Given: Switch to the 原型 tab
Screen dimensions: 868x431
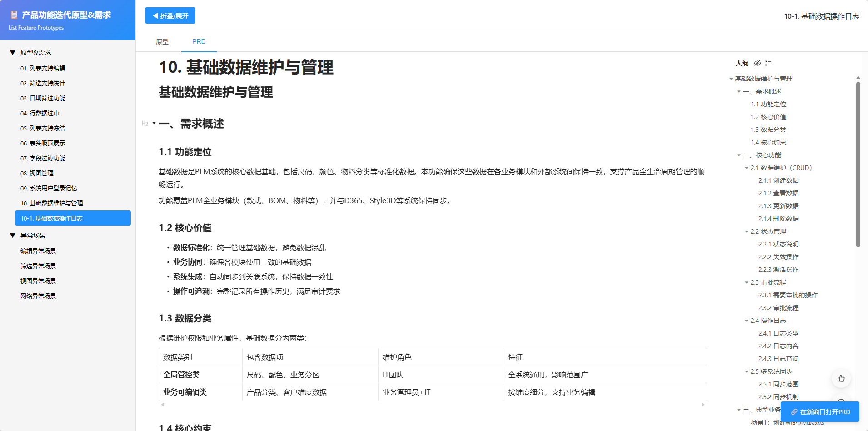Looking at the screenshot, I should (x=162, y=42).
